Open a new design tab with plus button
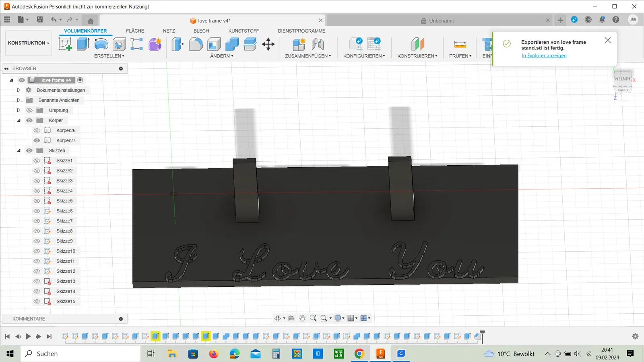This screenshot has width=644, height=362. coord(560,20)
